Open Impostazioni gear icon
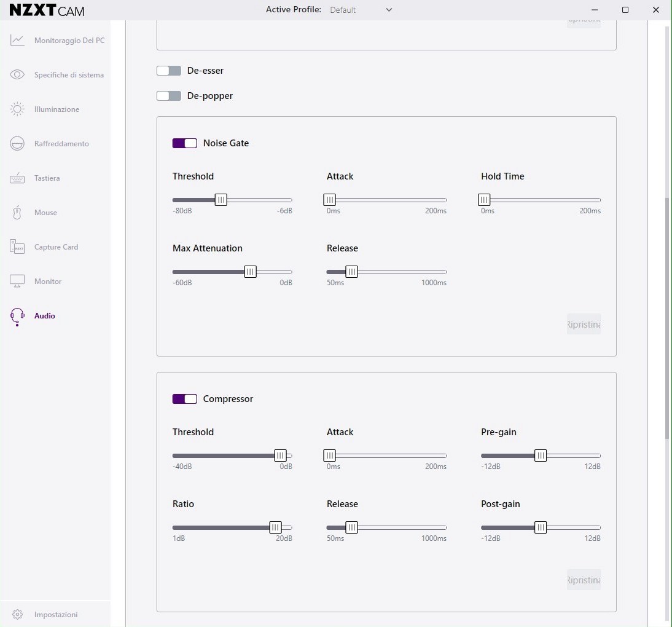Viewport: 672px width, 627px height. [x=17, y=615]
